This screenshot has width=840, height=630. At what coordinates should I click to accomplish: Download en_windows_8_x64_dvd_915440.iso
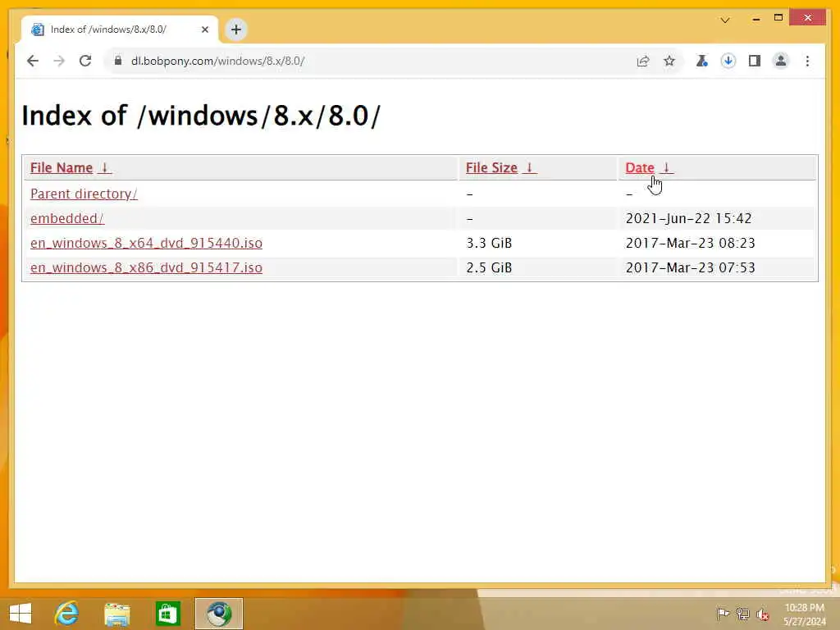point(146,243)
